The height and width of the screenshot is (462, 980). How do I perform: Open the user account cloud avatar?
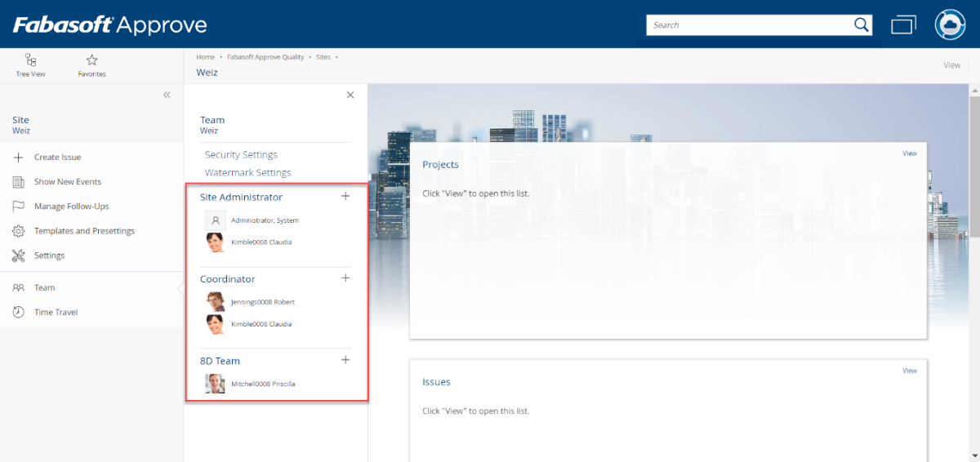click(950, 24)
